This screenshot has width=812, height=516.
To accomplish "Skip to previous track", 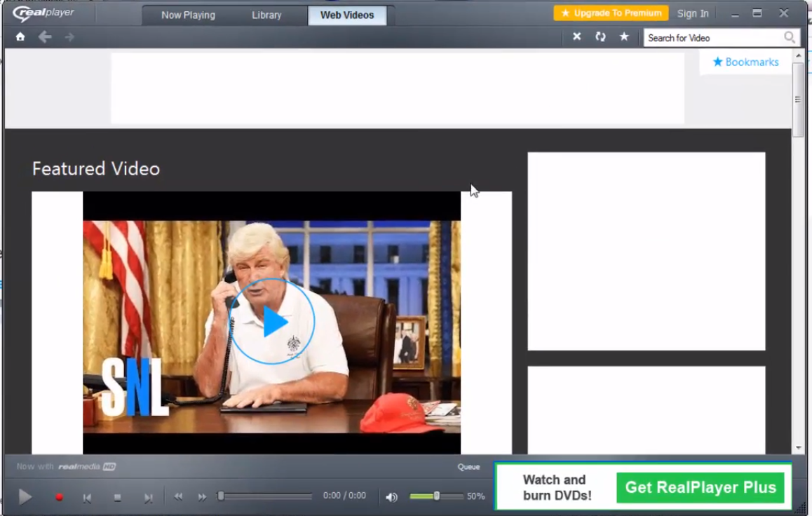I will coord(87,497).
